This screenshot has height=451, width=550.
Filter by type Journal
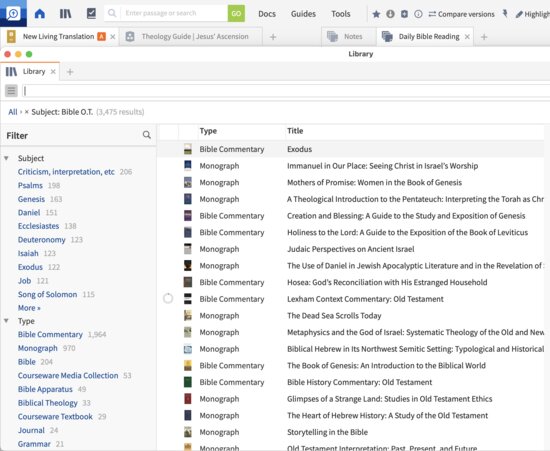click(31, 430)
